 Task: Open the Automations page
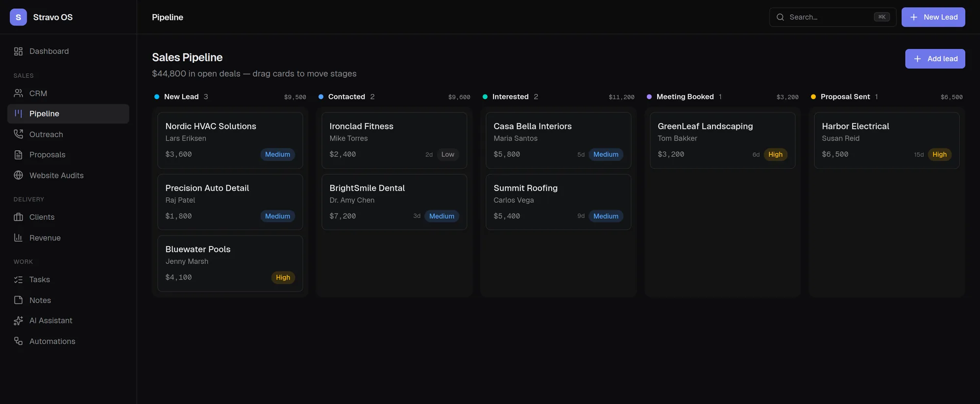[68, 341]
